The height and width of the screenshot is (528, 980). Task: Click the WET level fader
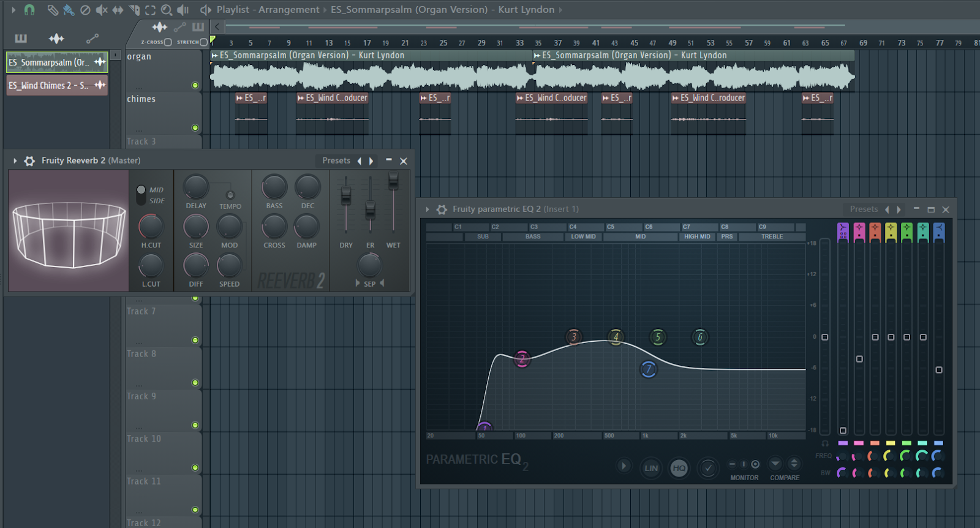[393, 181]
